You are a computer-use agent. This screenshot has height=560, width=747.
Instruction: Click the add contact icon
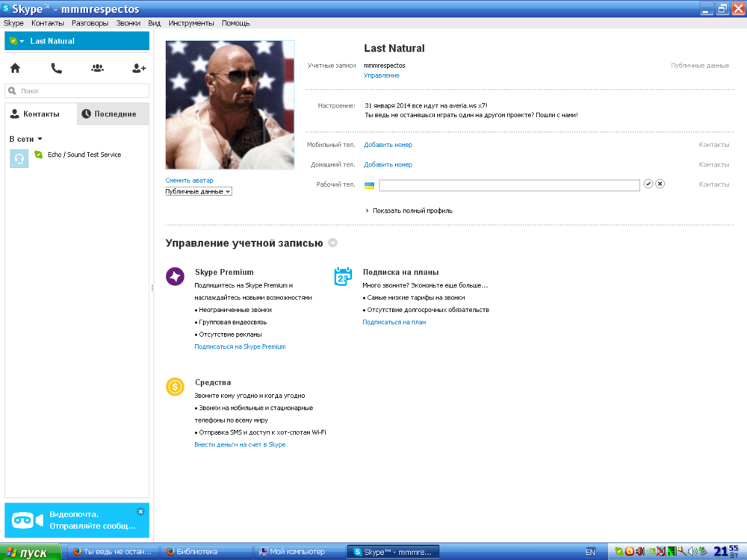click(x=138, y=68)
